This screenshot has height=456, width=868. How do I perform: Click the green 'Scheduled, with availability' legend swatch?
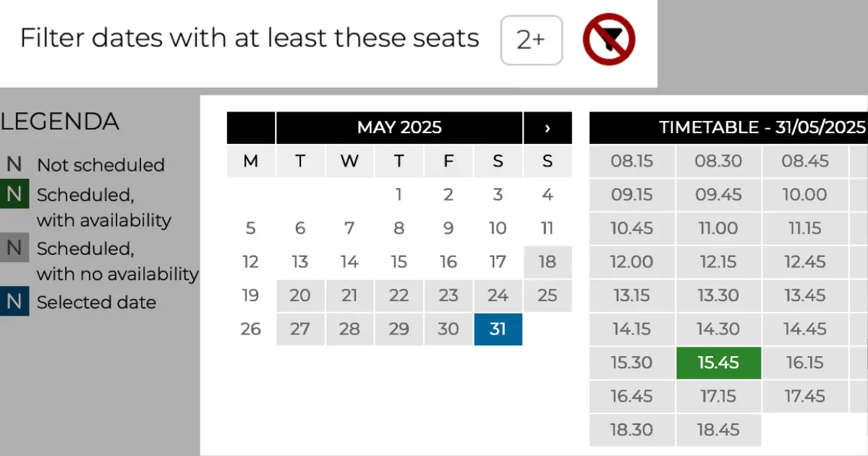click(14, 195)
